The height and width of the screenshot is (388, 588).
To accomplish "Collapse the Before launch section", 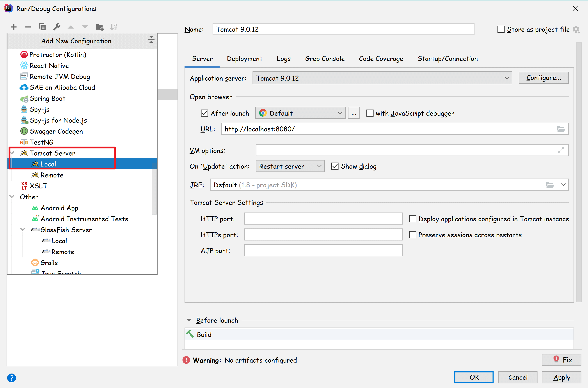I will (189, 320).
